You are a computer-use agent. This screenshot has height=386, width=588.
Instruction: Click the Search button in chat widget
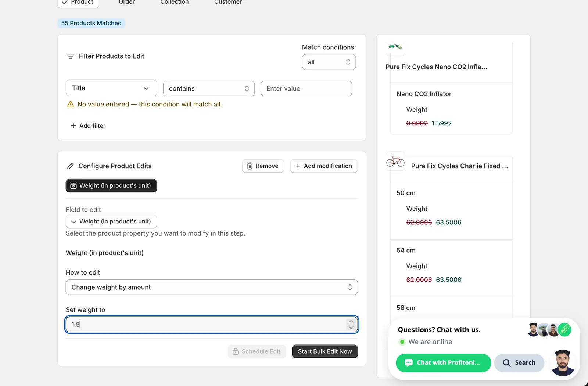tap(519, 363)
